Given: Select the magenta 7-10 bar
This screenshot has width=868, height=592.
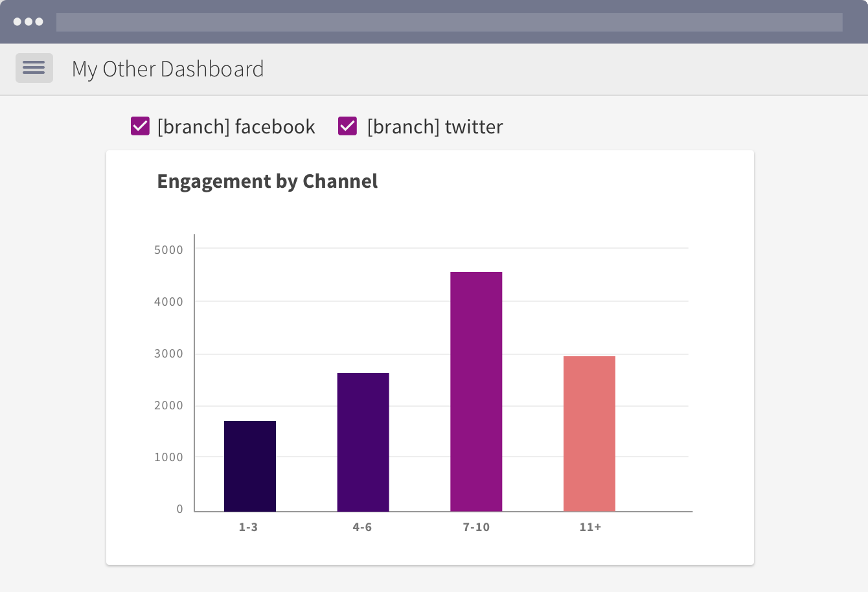Looking at the screenshot, I should point(476,392).
